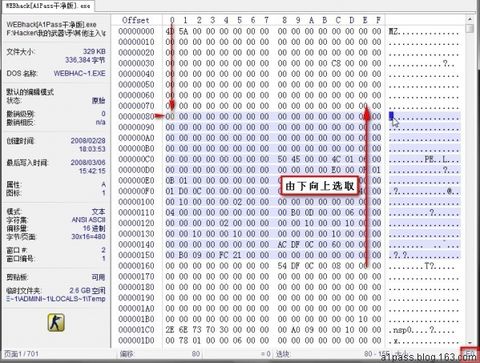The height and width of the screenshot is (363, 480).
Task: Select byte 2E in row 000001C0
Action: coord(170,330)
